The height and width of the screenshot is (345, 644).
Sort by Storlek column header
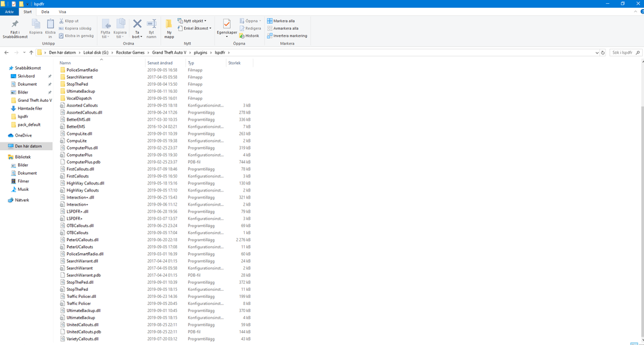tap(240, 63)
